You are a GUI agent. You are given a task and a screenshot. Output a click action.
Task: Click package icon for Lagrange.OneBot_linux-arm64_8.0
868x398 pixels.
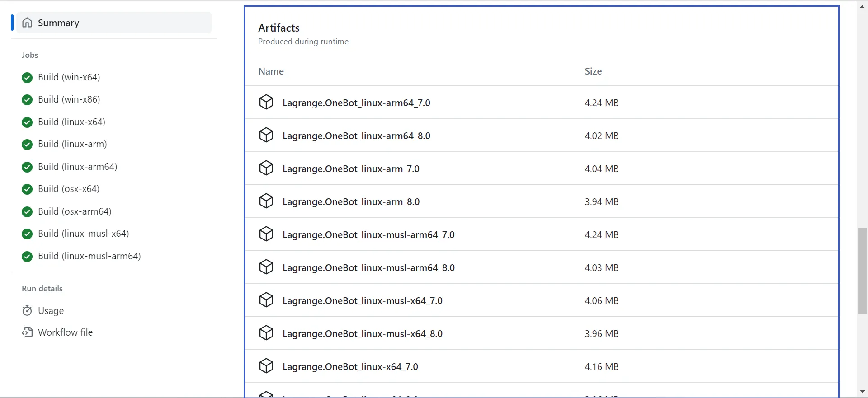click(x=266, y=135)
